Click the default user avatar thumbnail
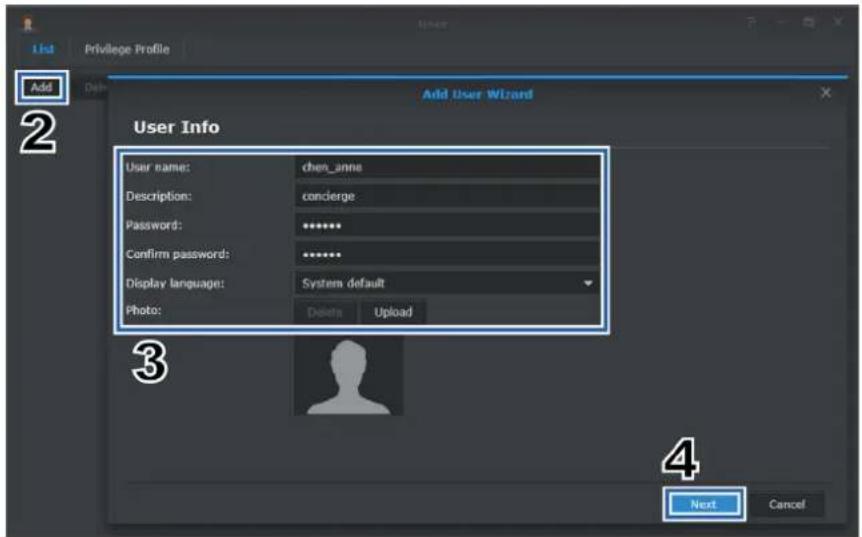Viewport: 862px width, 537px height. [349, 377]
